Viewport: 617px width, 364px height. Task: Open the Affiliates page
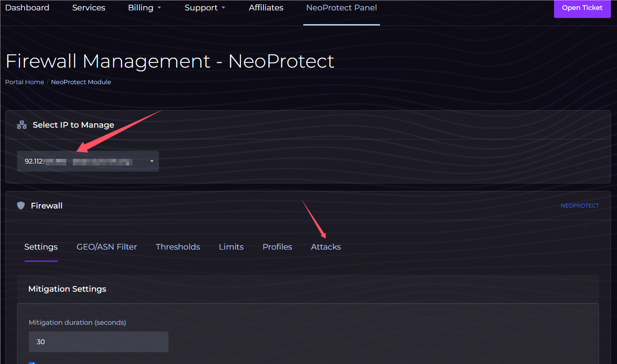pyautogui.click(x=266, y=8)
